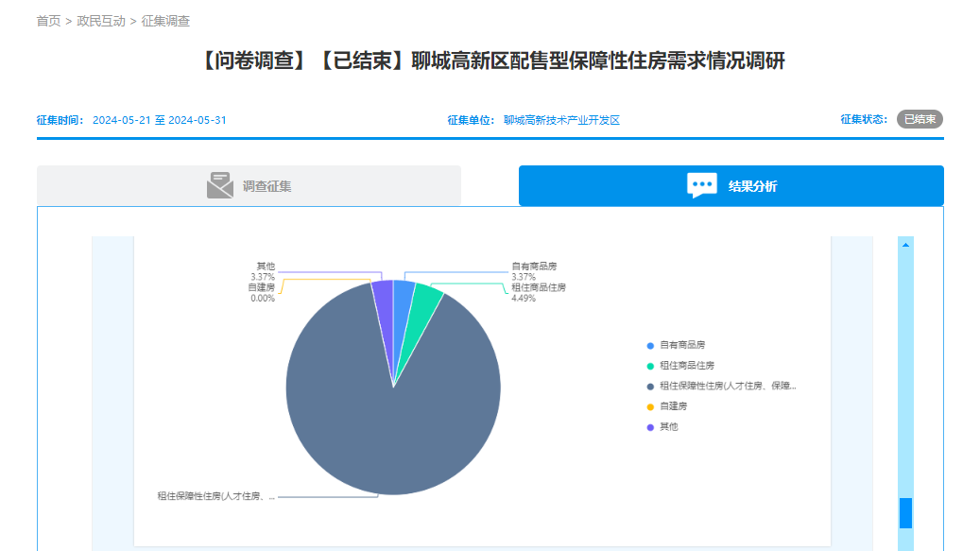Click the 已结束 status badge
Image resolution: width=980 pixels, height=551 pixels.
click(920, 120)
